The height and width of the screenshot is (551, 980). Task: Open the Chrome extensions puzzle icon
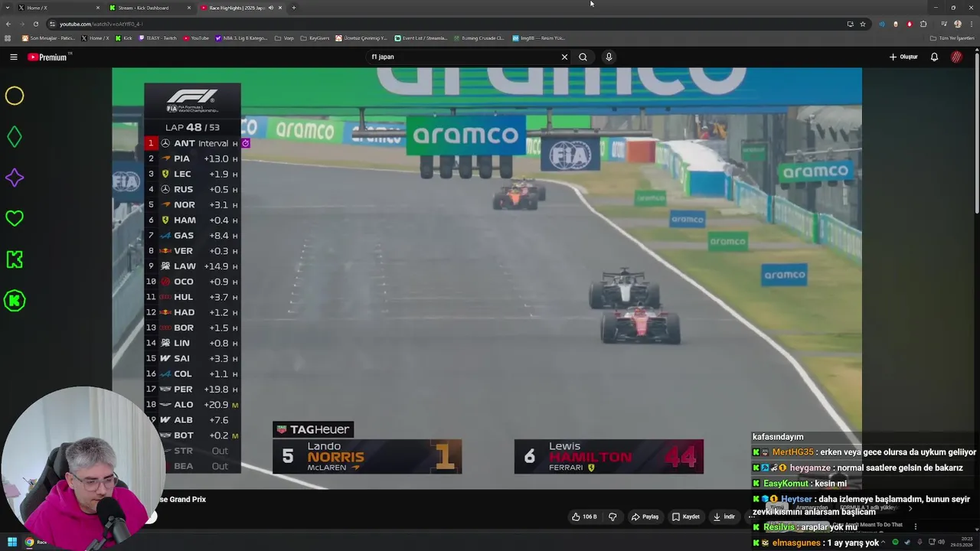coord(923,24)
